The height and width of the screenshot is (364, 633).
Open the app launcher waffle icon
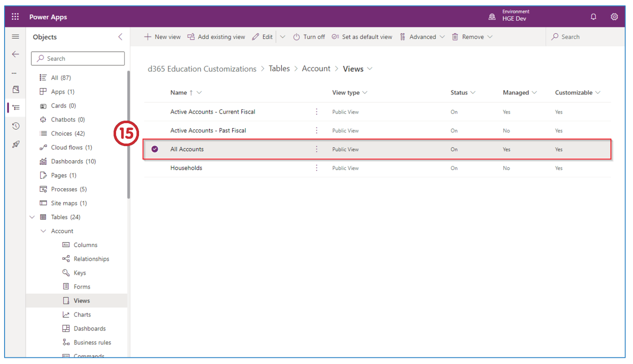[x=15, y=17]
